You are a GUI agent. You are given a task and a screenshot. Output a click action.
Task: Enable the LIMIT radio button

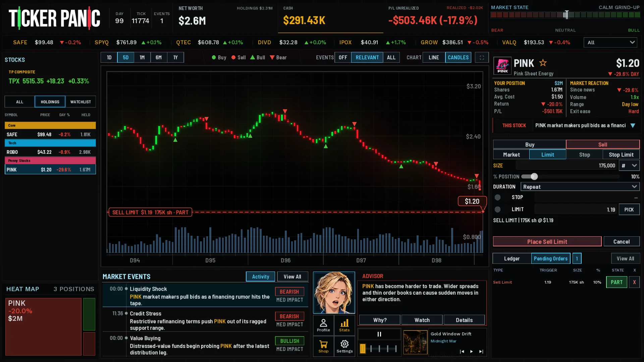[x=497, y=209]
